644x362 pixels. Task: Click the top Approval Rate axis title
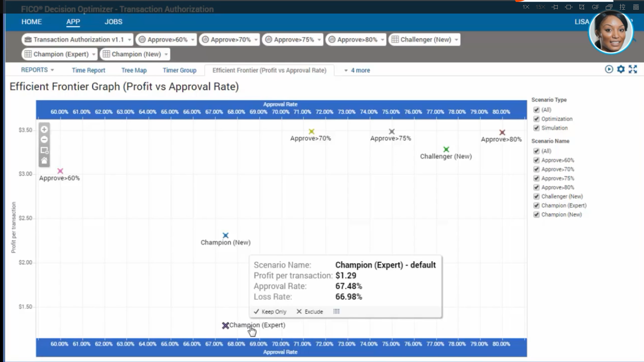[x=281, y=104]
